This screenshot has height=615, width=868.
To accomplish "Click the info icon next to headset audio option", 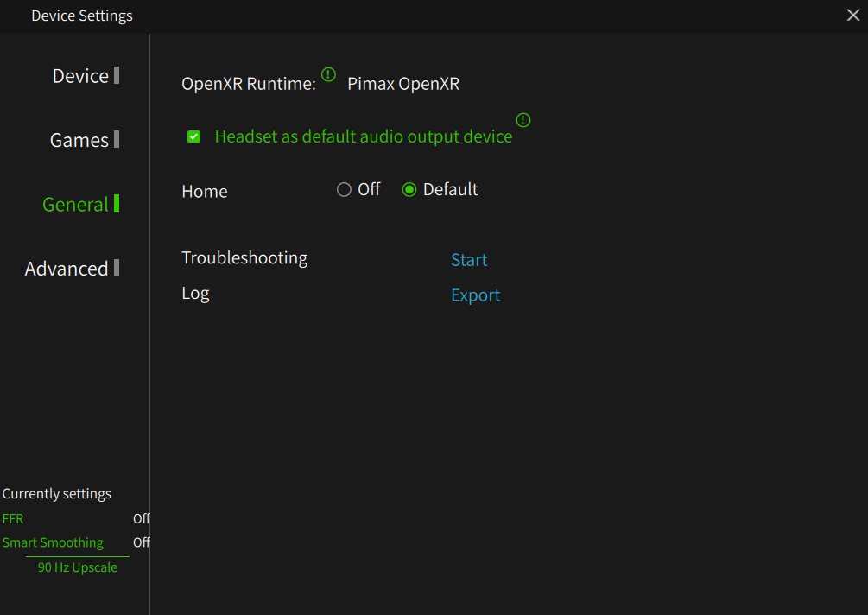I will point(523,120).
